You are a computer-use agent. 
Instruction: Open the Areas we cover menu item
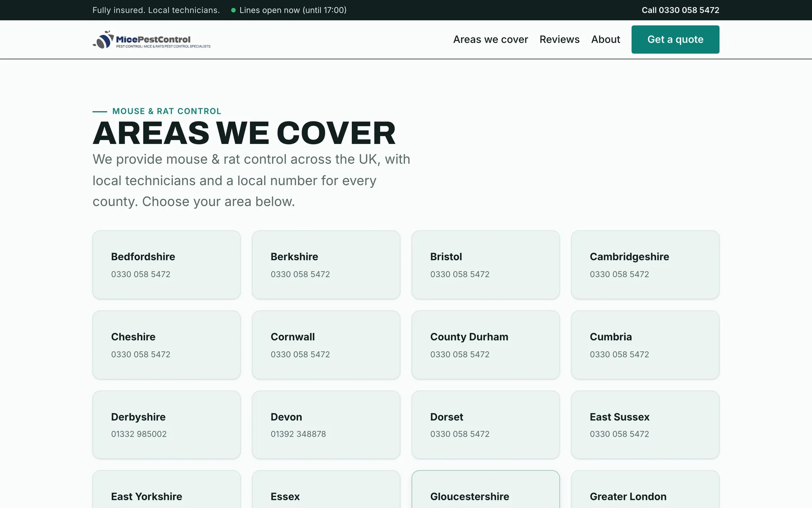pyautogui.click(x=490, y=39)
